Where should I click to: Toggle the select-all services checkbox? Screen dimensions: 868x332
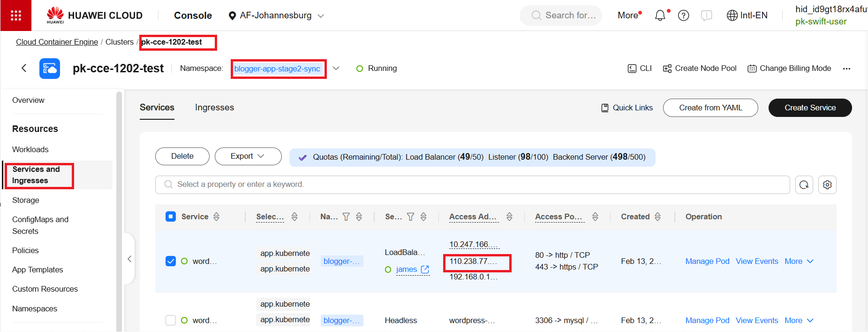171,216
